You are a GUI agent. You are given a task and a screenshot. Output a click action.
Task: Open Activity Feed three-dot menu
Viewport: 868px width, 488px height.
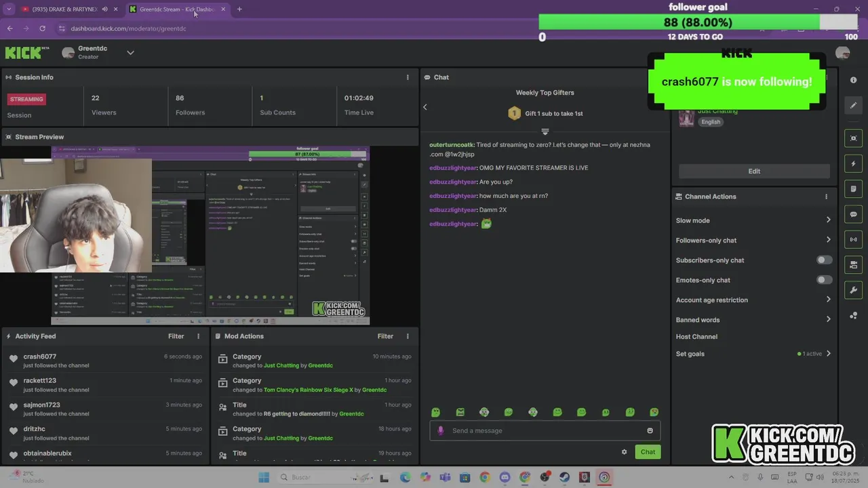click(x=199, y=336)
